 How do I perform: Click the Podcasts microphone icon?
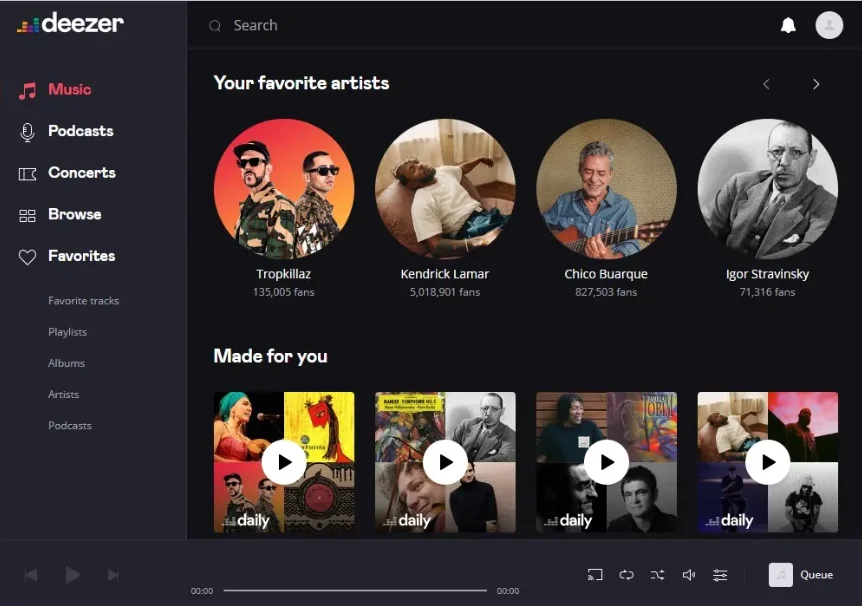pos(27,132)
